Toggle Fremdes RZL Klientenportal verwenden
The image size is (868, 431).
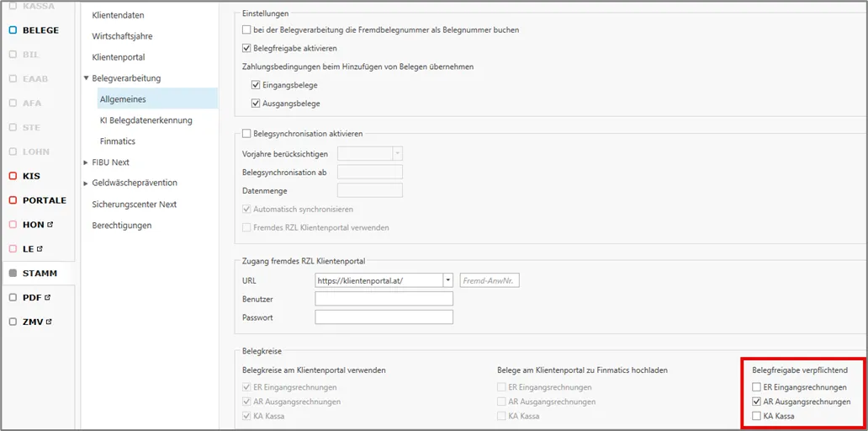tap(247, 227)
